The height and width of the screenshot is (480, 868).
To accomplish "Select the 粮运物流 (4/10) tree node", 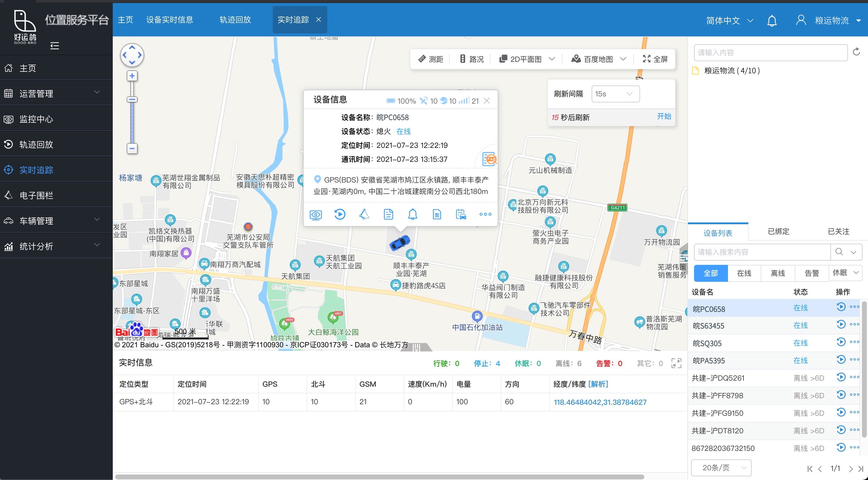I will click(x=732, y=70).
